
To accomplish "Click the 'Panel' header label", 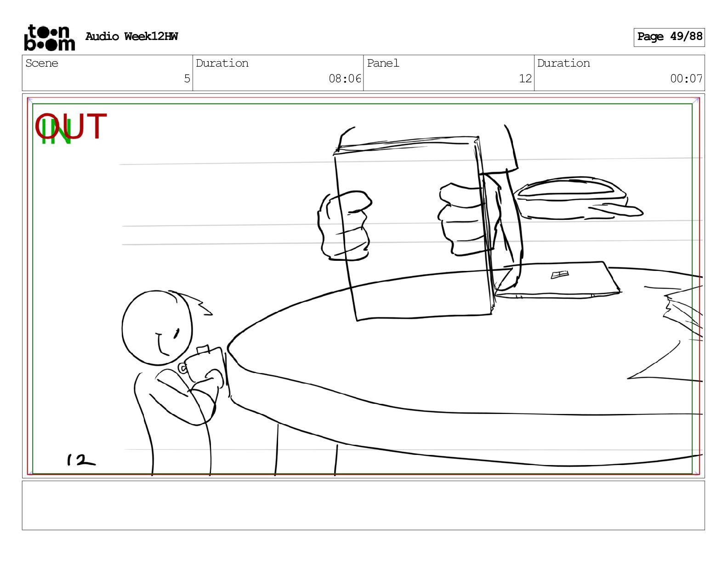I will (383, 63).
